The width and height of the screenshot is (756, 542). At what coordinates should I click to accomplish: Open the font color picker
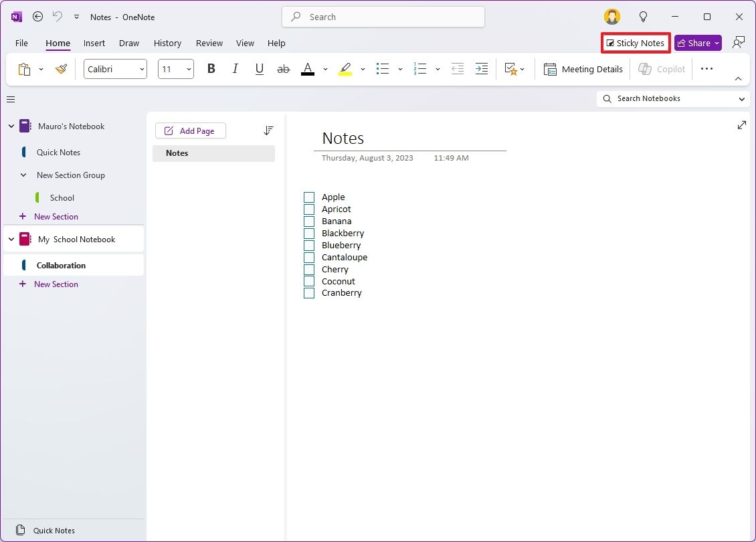(307, 68)
